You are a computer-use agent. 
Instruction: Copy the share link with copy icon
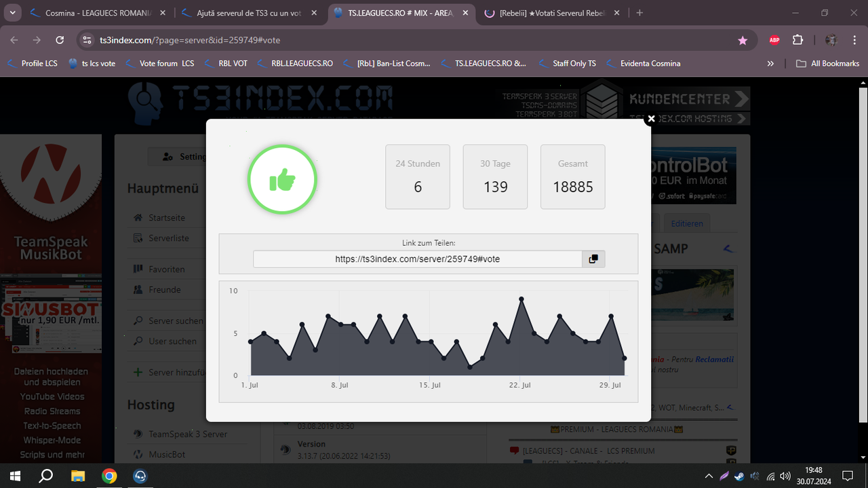[x=593, y=259]
